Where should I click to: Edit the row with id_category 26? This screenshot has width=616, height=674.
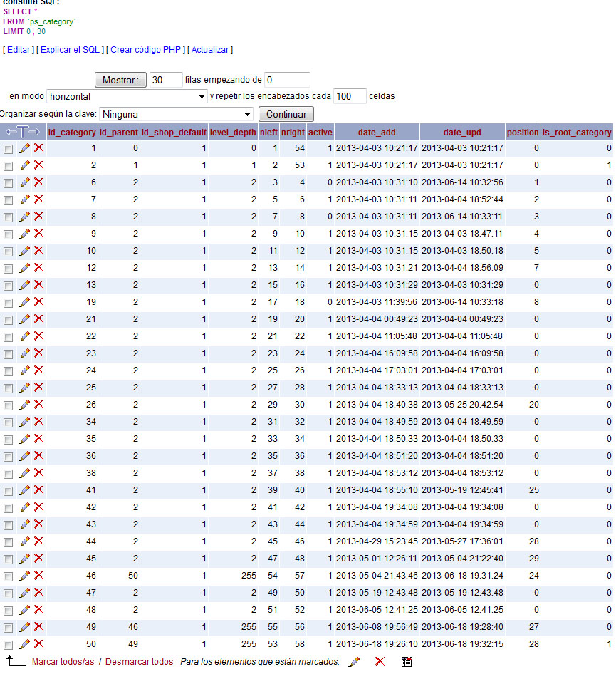[24, 405]
